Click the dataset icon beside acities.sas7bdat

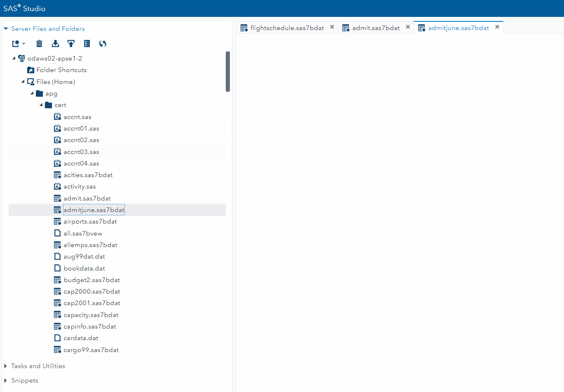click(57, 175)
